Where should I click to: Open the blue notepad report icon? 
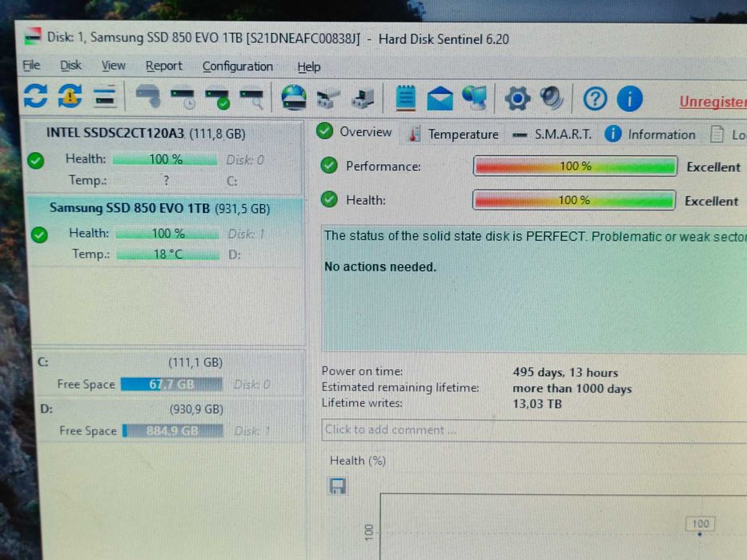tap(405, 98)
